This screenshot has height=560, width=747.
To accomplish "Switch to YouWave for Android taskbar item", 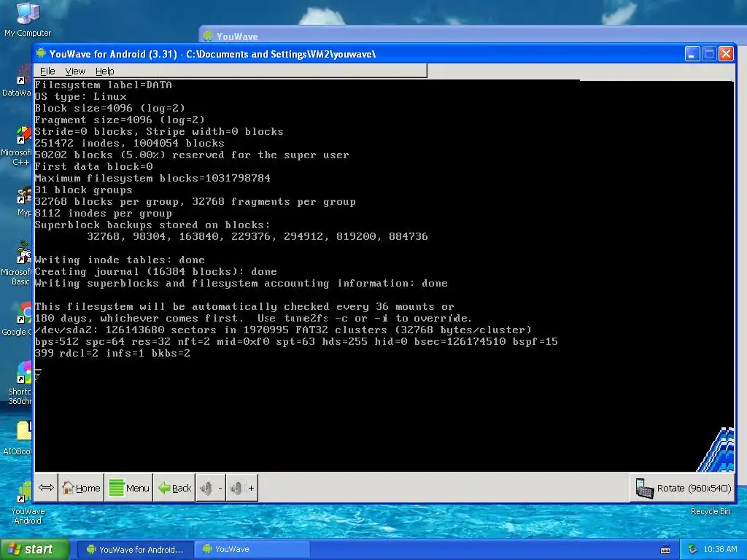I will pos(135,550).
